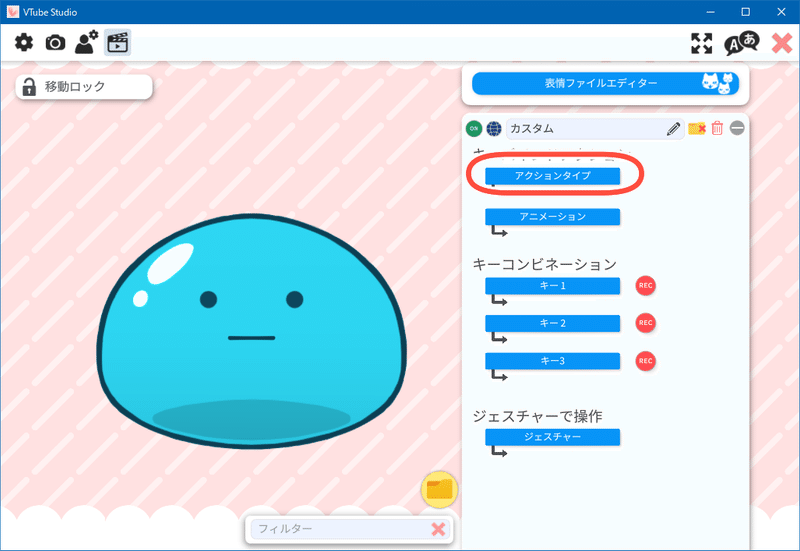800x551 pixels.
Task: Close the settings panel with red X
Action: tap(782, 43)
